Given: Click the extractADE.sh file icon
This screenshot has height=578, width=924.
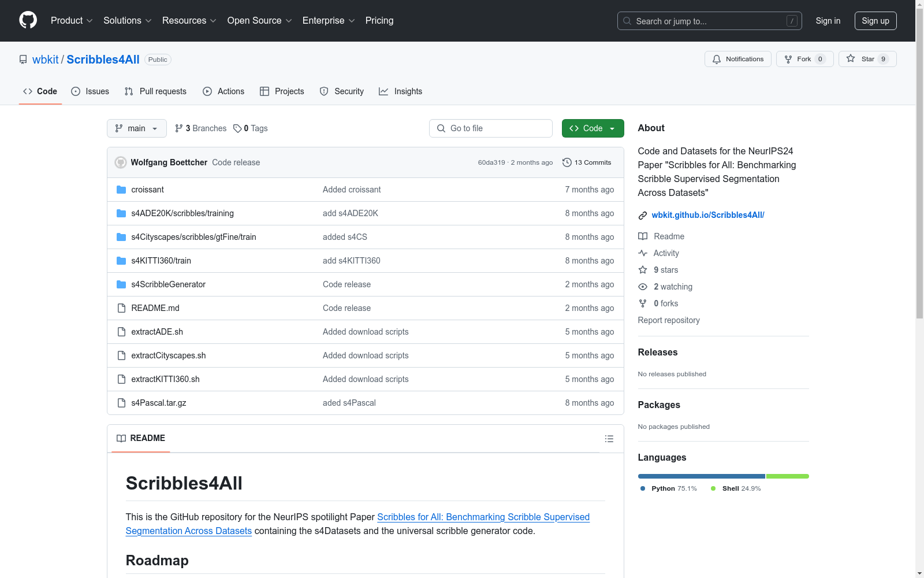Looking at the screenshot, I should [121, 332].
